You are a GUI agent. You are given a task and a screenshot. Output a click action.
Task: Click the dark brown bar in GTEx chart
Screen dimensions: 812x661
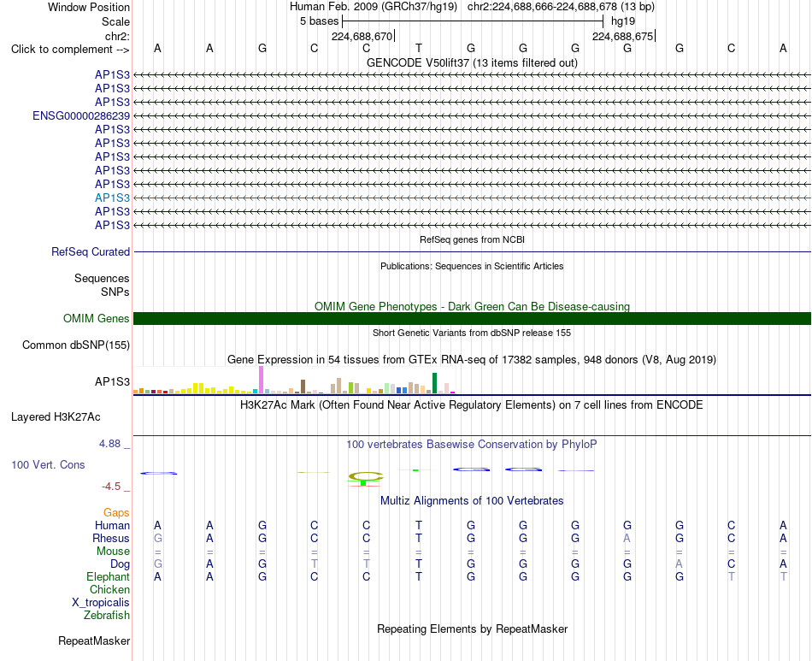[x=303, y=387]
